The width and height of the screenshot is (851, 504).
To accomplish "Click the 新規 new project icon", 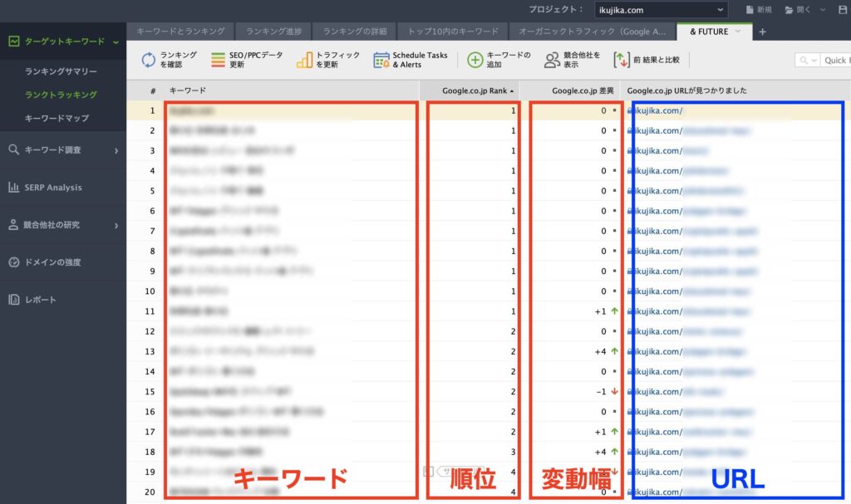I will (x=750, y=10).
